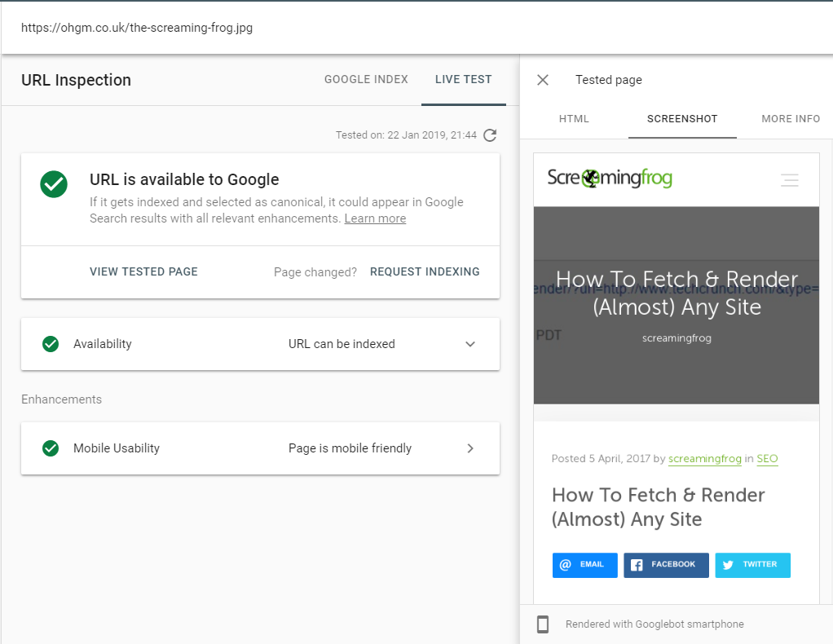
Task: Open the Mobile Usability details arrow
Action: 470,448
